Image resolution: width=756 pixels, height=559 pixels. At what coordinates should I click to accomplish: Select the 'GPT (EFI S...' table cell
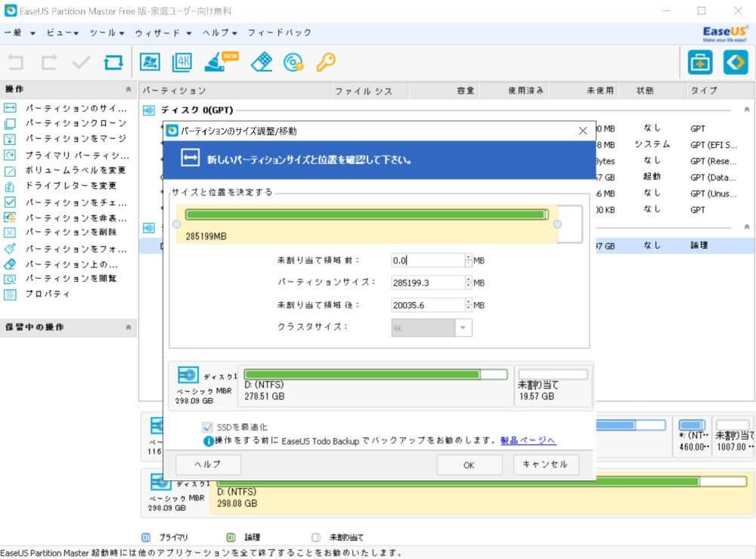[714, 144]
